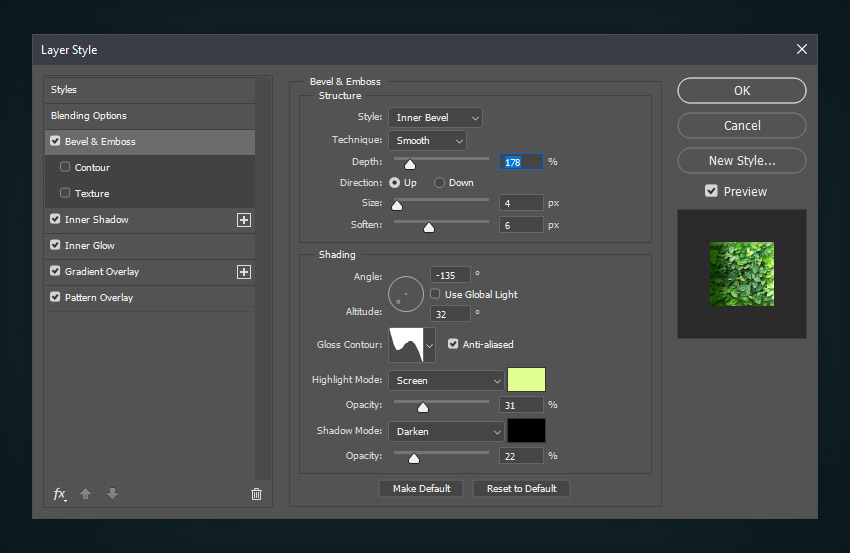The height and width of the screenshot is (553, 850).
Task: Expand the Technique dropdown set to Smooth
Action: (x=427, y=141)
